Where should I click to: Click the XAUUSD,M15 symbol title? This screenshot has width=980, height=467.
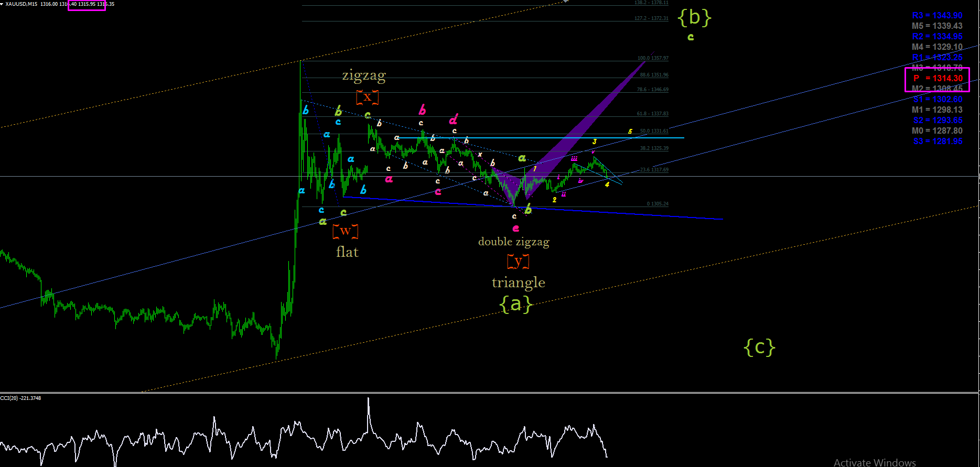pos(21,4)
